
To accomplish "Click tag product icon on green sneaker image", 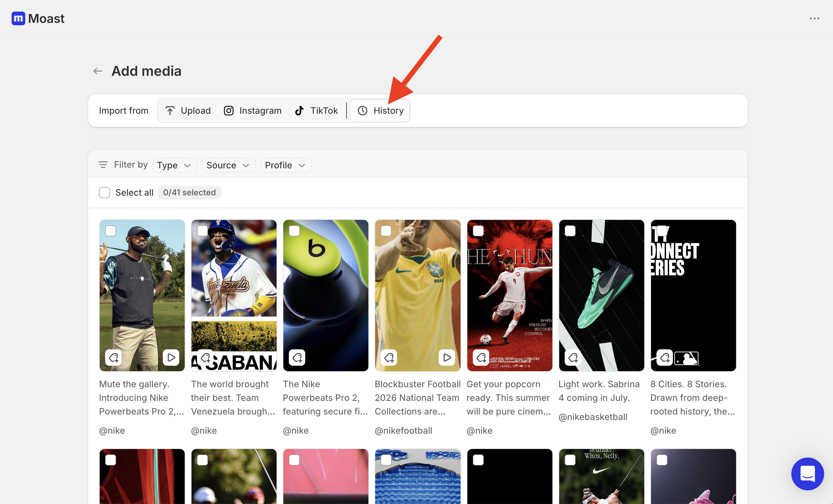I will pos(573,358).
